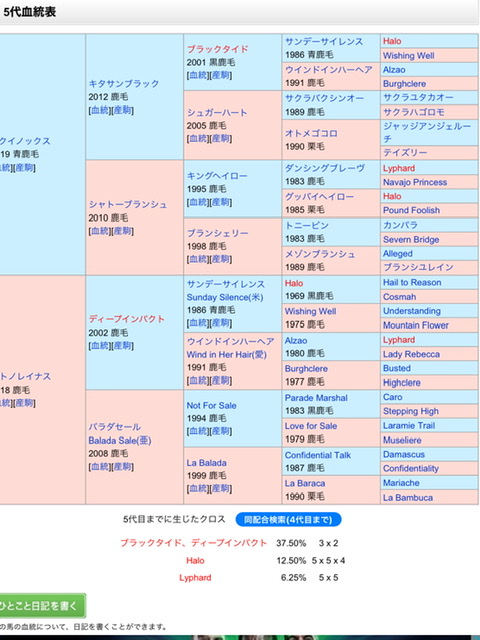Open 血統 link under キタサンブラック
Viewport: 480px width, 640px height.
click(100, 110)
